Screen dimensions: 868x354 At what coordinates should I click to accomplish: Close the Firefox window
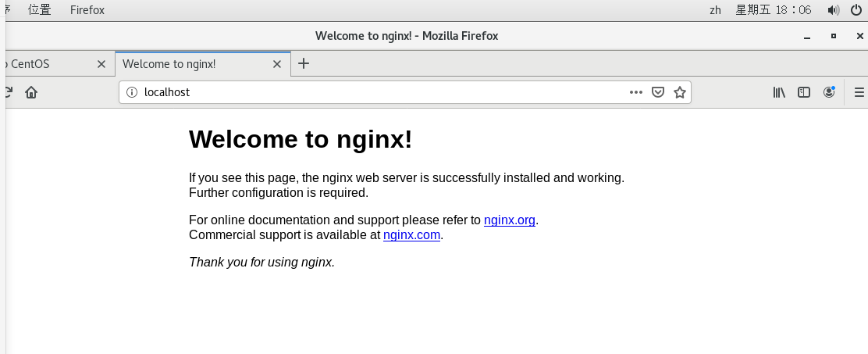tap(859, 36)
